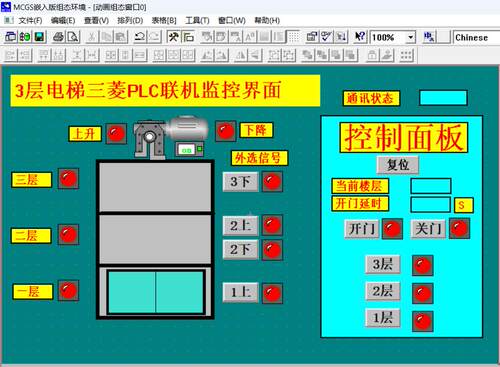Open the 编辑(E) menu
Screen dimensions: 500x367
coord(63,20)
